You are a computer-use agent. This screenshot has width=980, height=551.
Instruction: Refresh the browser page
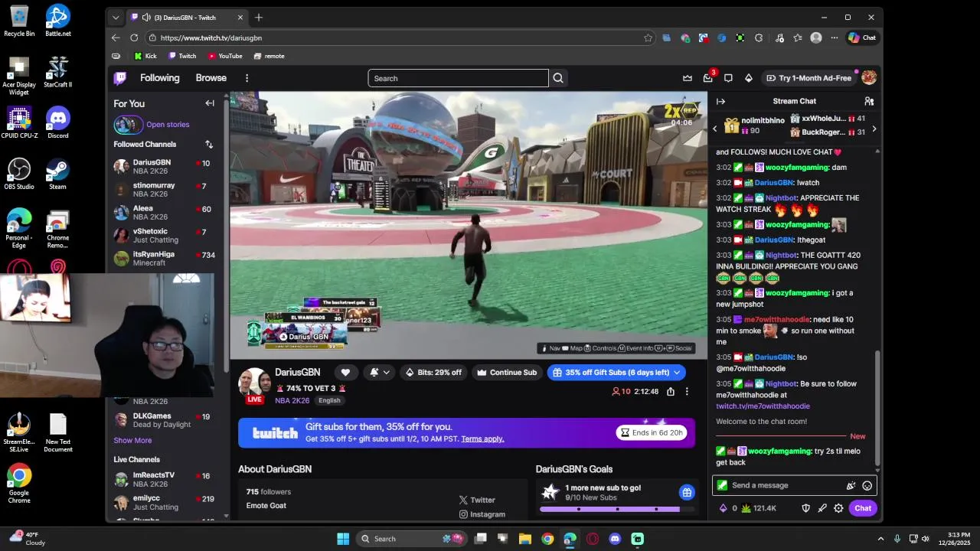[134, 37]
